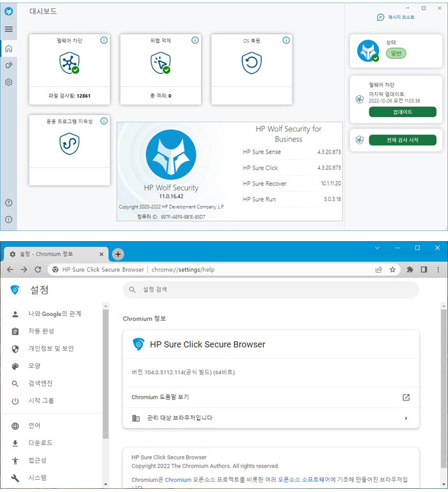Click the 일반 status badge
Image resolution: width=448 pixels, height=492 pixels.
click(x=396, y=53)
